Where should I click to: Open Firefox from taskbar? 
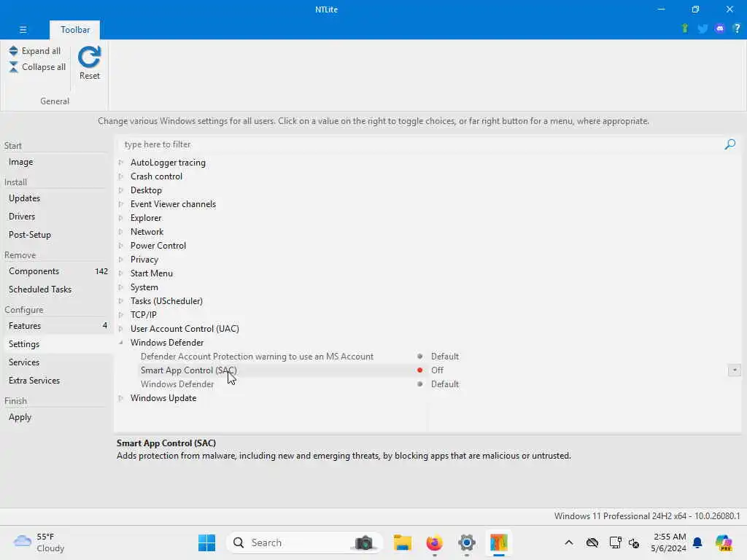tap(435, 542)
